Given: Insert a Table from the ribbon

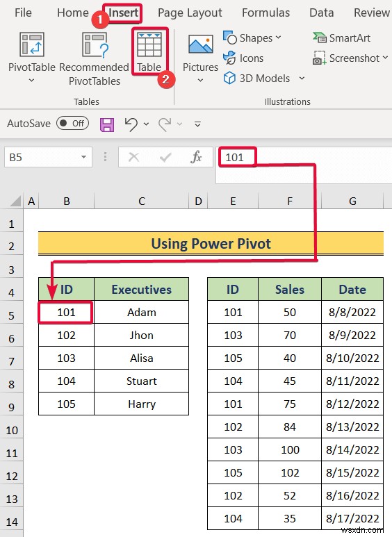Looking at the screenshot, I should pos(149,51).
